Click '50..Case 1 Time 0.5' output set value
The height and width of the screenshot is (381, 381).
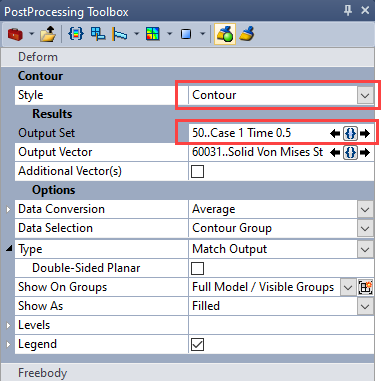click(242, 133)
